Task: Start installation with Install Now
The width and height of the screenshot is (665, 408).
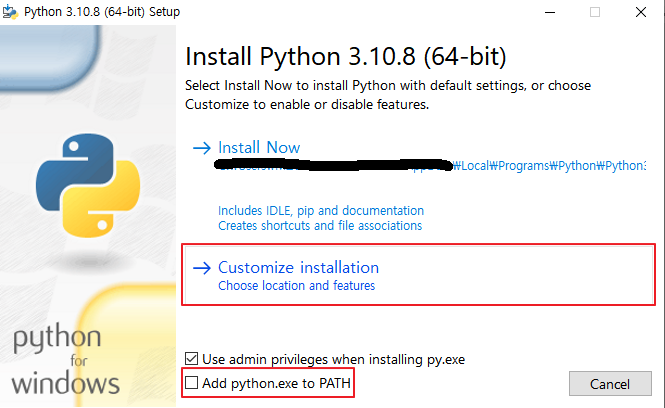Action: click(259, 148)
